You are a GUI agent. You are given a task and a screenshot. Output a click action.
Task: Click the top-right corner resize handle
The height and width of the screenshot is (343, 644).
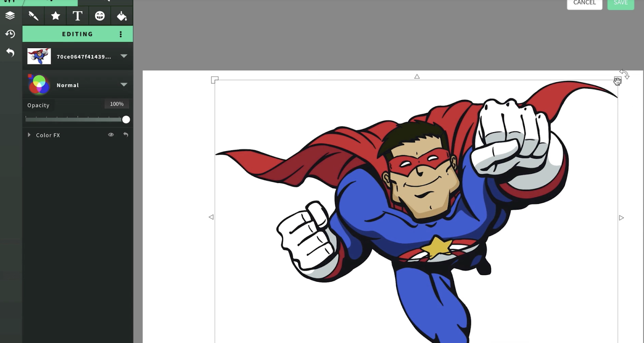(x=617, y=81)
